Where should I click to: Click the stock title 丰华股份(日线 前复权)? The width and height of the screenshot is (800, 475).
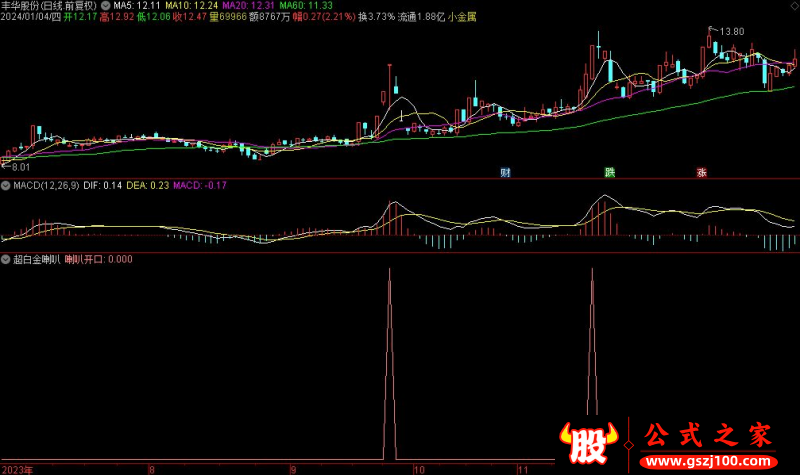click(49, 6)
